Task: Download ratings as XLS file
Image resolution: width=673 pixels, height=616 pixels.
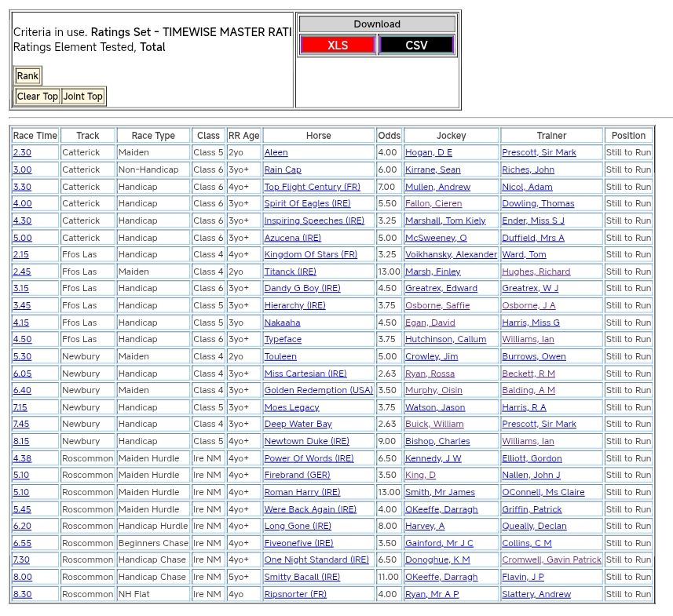Action: [x=338, y=45]
